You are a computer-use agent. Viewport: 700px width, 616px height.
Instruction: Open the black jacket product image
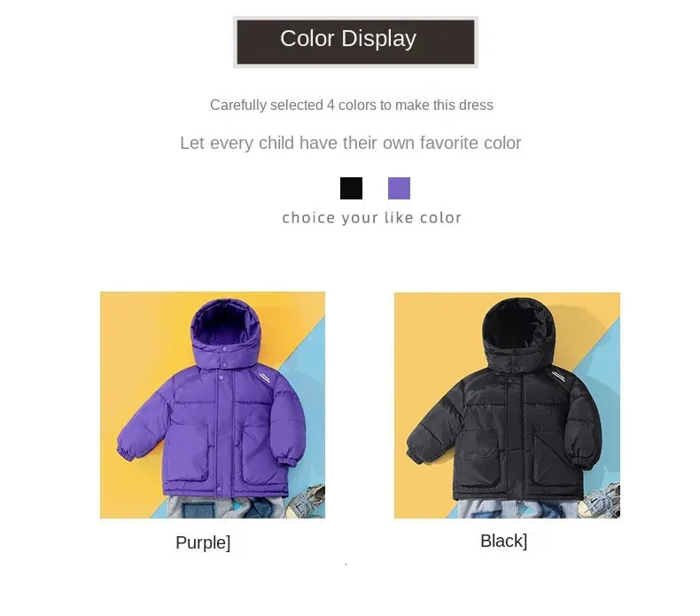click(x=507, y=405)
